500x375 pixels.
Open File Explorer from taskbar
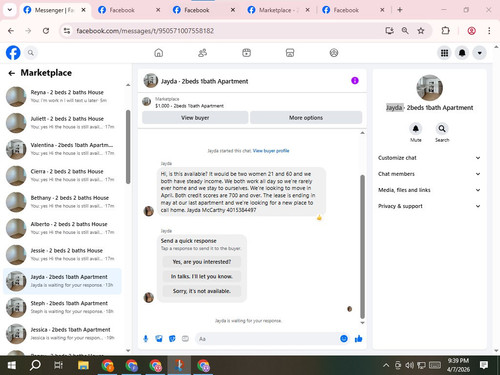tap(83, 366)
